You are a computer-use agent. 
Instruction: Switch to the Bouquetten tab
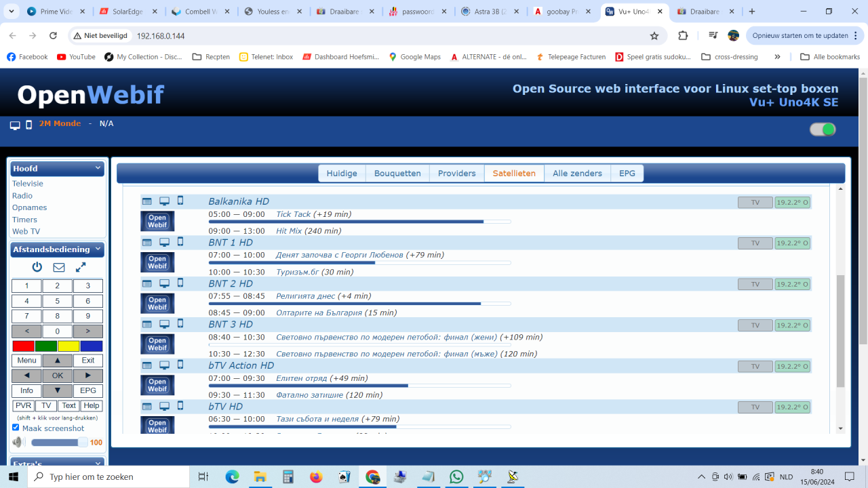(x=397, y=174)
